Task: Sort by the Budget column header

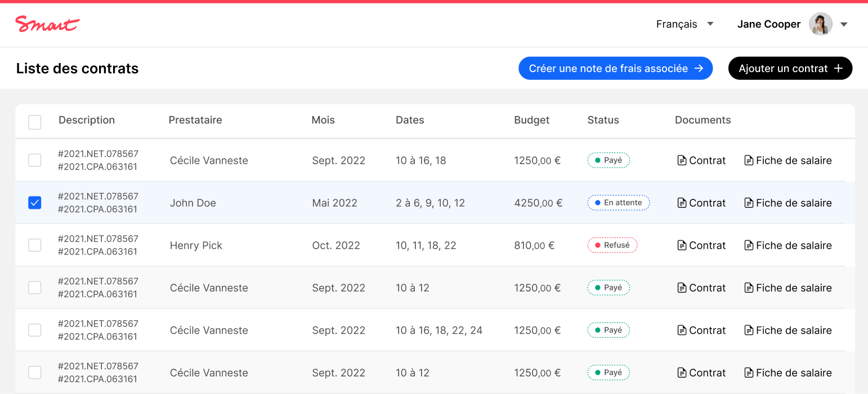Action: 531,120
